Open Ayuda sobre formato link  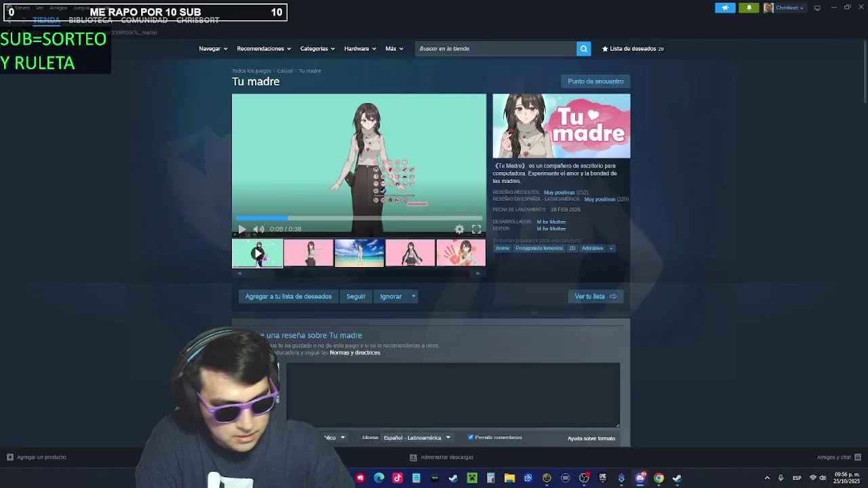click(x=591, y=439)
